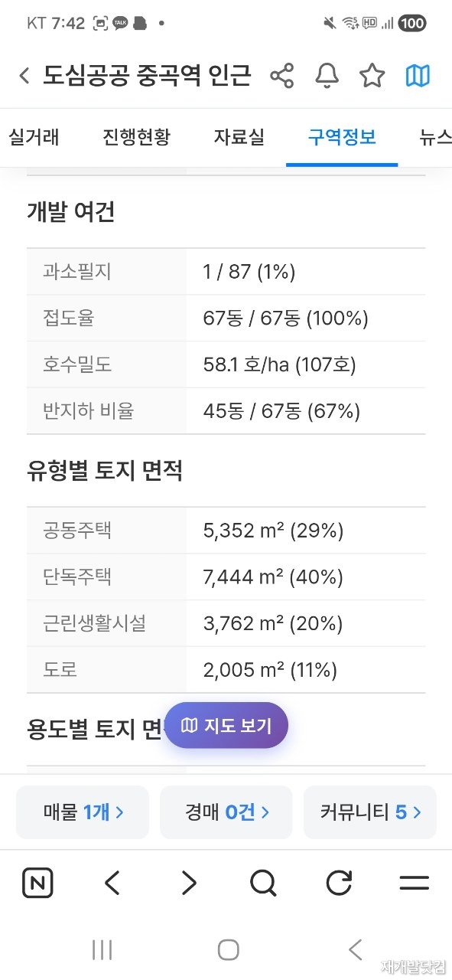The height and width of the screenshot is (980, 452).
Task: Open the browser hamburger menu
Action: click(414, 884)
